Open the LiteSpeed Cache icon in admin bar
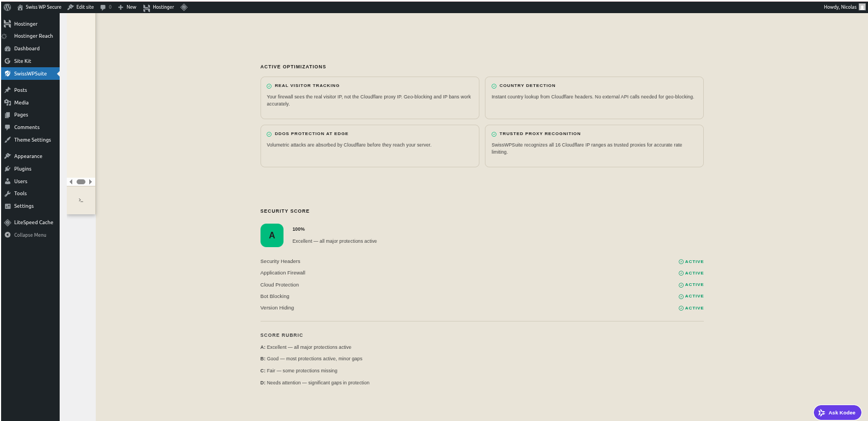This screenshot has height=421, width=868. (x=184, y=7)
